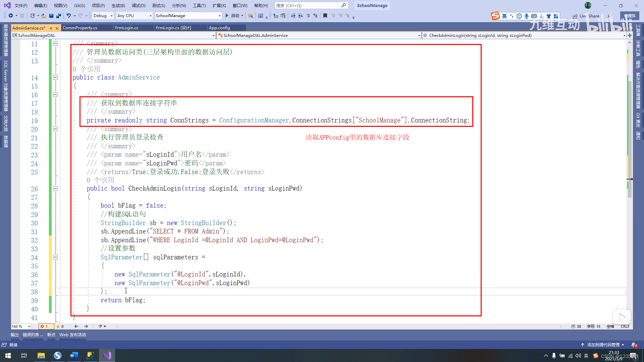Open the 断点 breakpoints tab
Image resolution: width=644 pixels, height=362 pixels.
(x=51, y=334)
